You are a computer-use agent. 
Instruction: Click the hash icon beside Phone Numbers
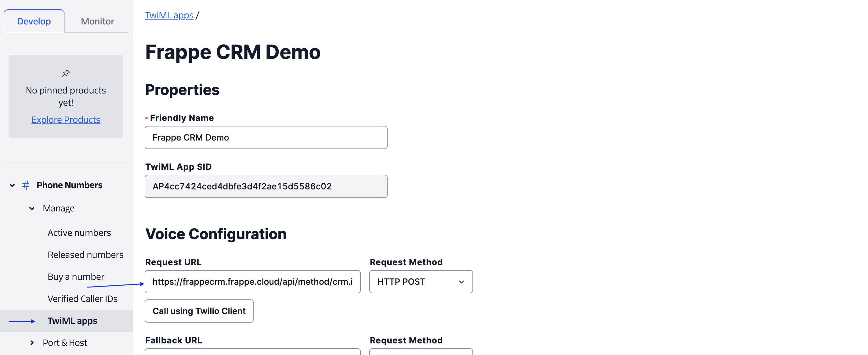pos(26,185)
